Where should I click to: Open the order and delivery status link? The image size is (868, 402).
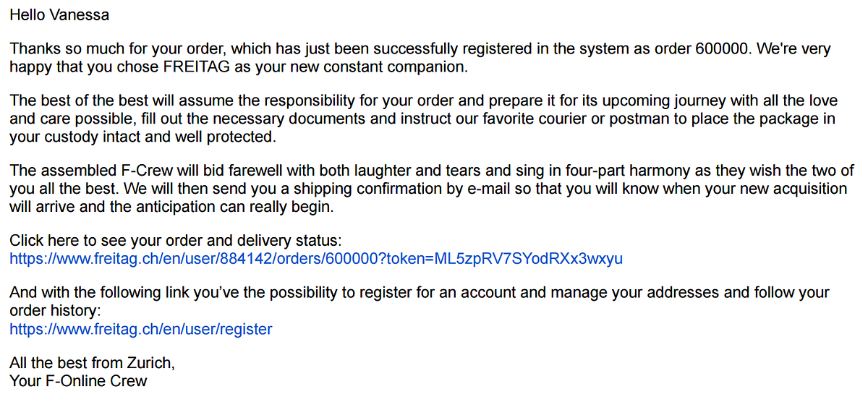coord(315,258)
